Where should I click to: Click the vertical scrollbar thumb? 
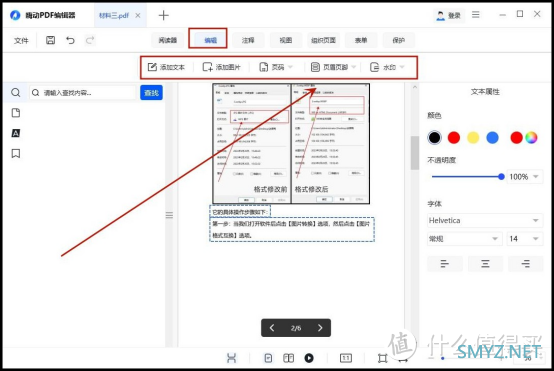414,153
